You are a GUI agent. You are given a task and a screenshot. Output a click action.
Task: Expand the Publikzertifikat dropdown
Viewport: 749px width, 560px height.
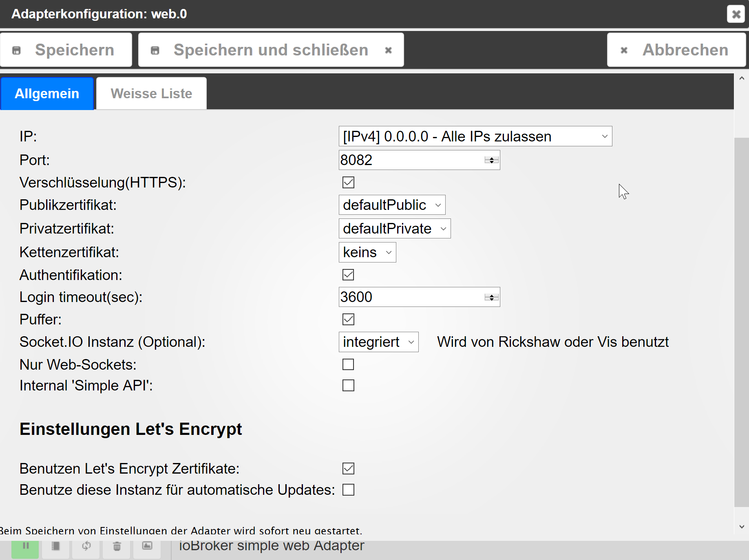click(x=392, y=205)
